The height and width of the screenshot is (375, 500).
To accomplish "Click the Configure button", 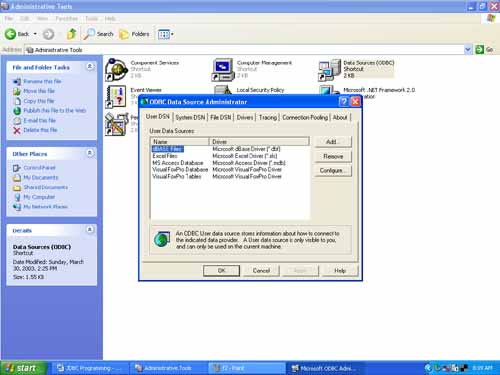I will pyautogui.click(x=333, y=171).
